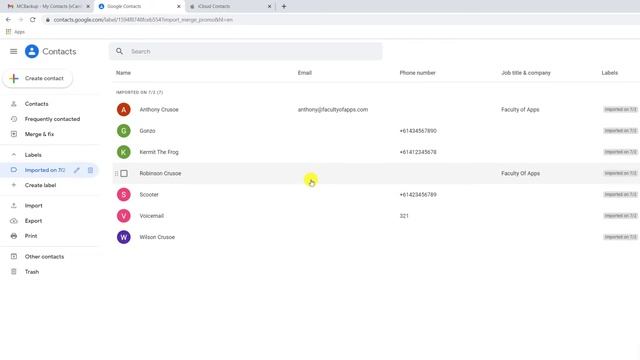
Task: Open contact Voicemail
Action: 151,216
